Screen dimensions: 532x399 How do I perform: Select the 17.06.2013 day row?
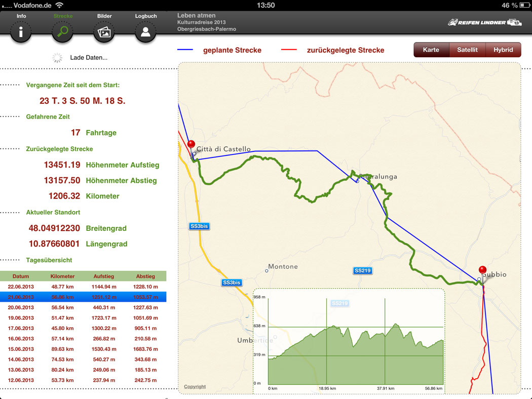83,328
